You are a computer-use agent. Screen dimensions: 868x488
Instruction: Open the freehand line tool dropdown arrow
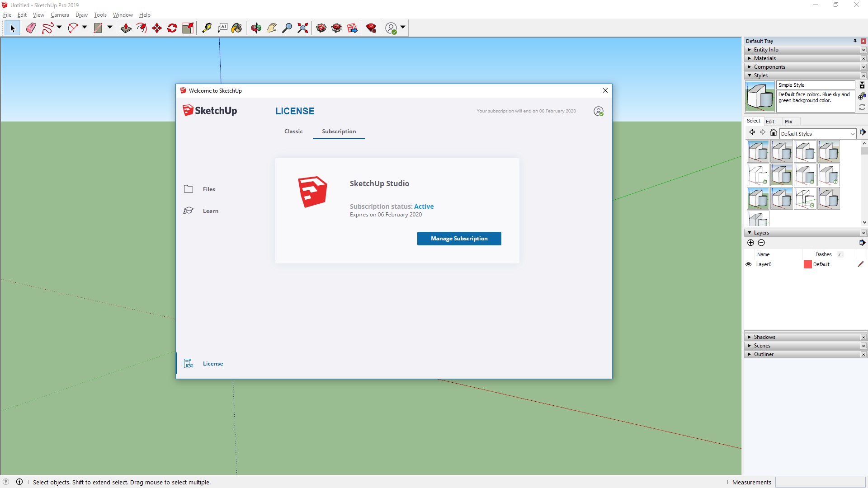point(59,28)
